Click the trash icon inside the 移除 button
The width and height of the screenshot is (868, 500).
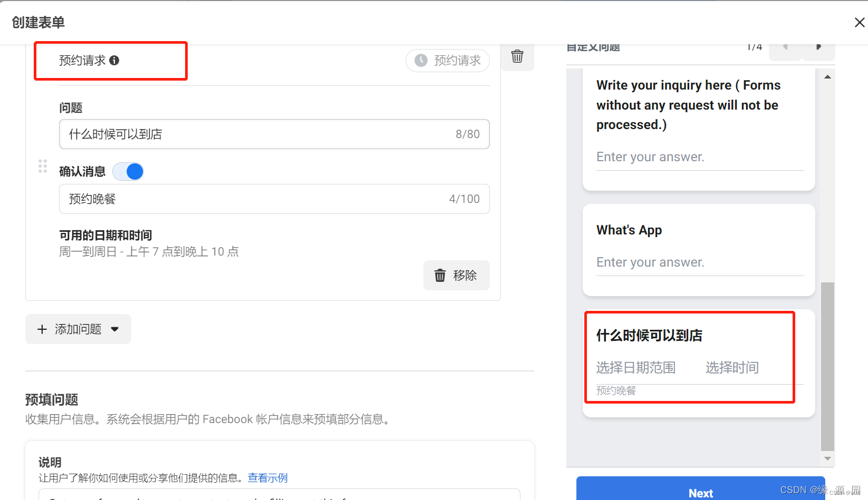[441, 275]
